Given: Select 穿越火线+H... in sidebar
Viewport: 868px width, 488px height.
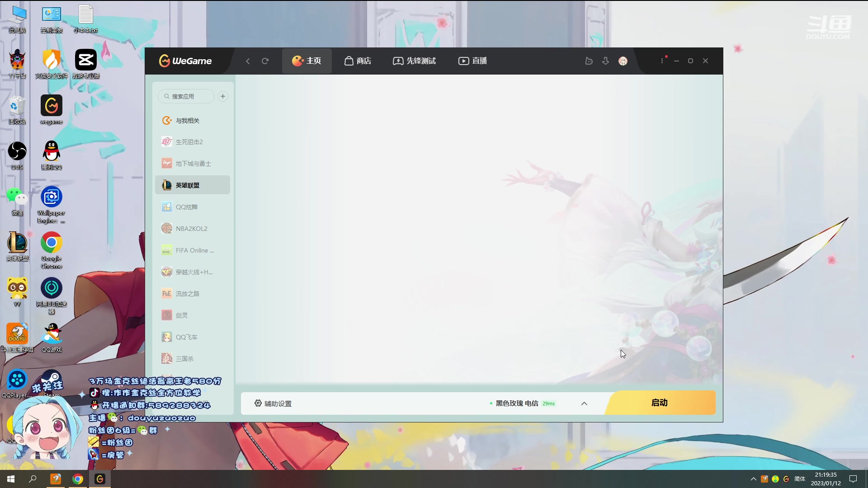Looking at the screenshot, I should [193, 272].
